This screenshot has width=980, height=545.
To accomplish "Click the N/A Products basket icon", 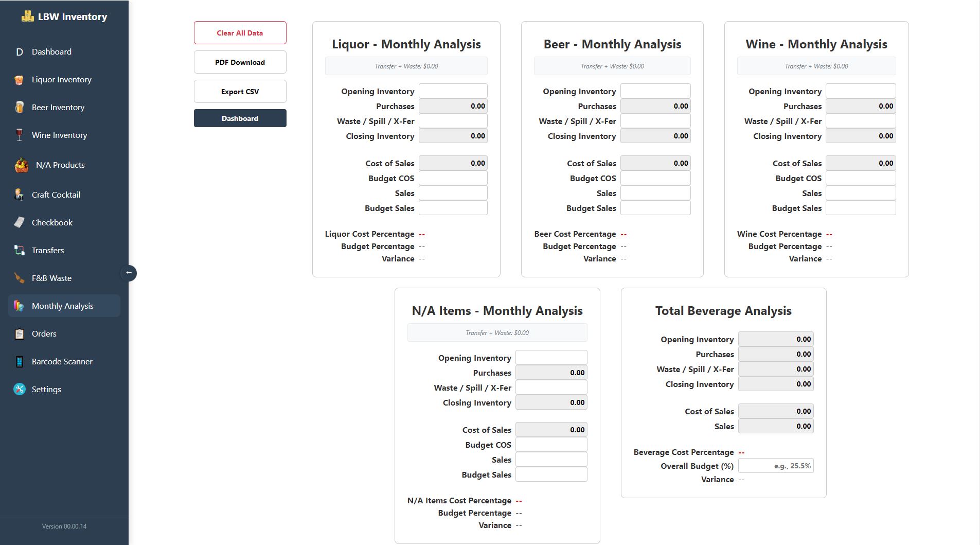I will point(21,165).
